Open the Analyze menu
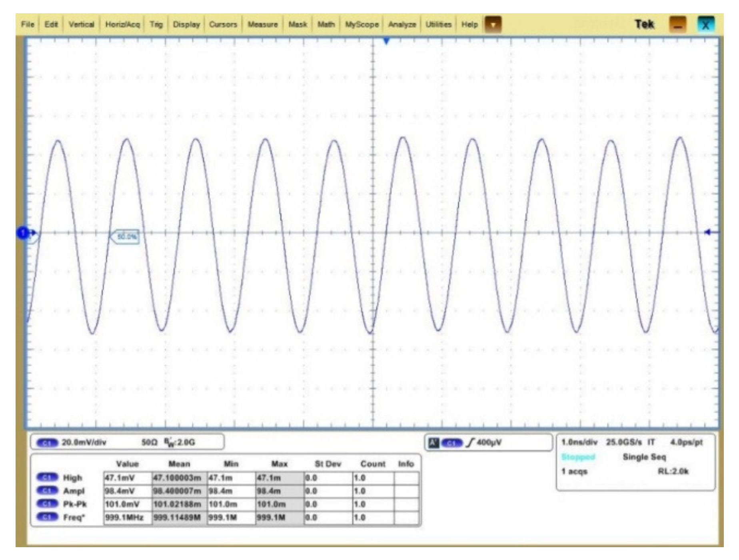The image size is (739, 560). tap(402, 24)
